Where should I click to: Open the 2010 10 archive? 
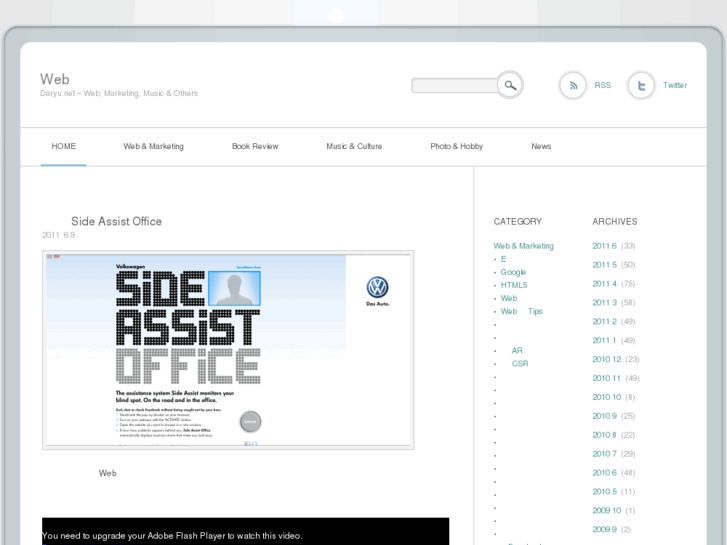(606, 397)
